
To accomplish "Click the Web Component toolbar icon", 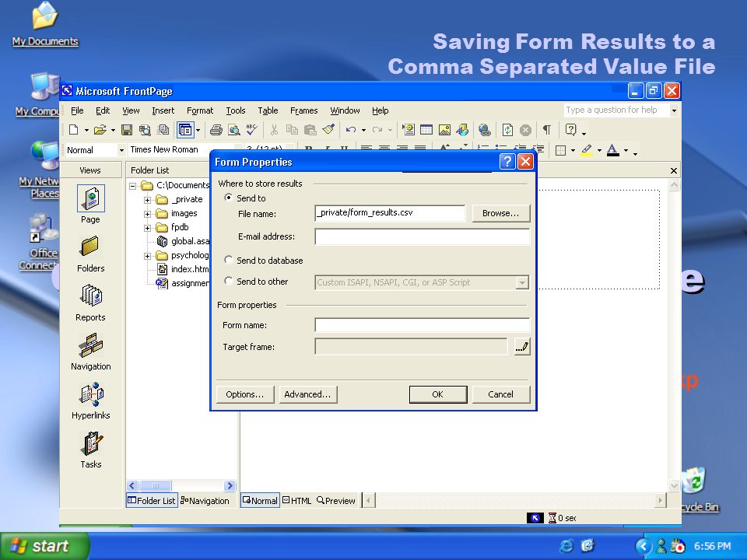I will click(409, 130).
